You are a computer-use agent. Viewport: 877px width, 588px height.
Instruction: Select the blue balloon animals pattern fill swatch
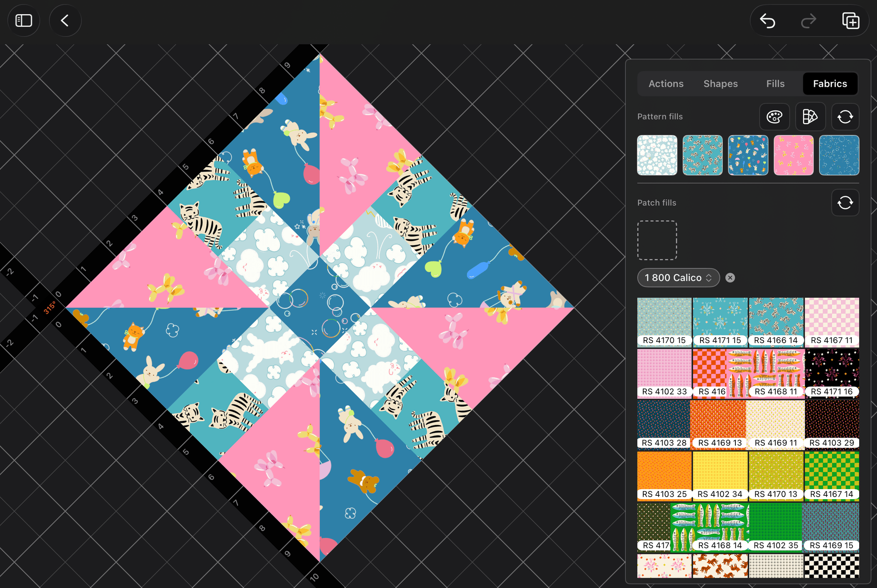(x=748, y=155)
